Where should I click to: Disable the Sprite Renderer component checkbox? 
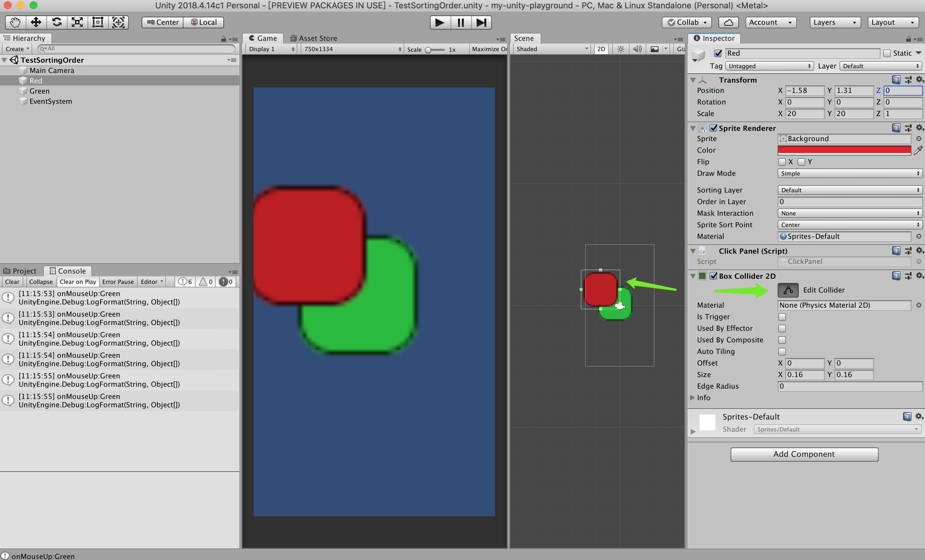click(714, 128)
